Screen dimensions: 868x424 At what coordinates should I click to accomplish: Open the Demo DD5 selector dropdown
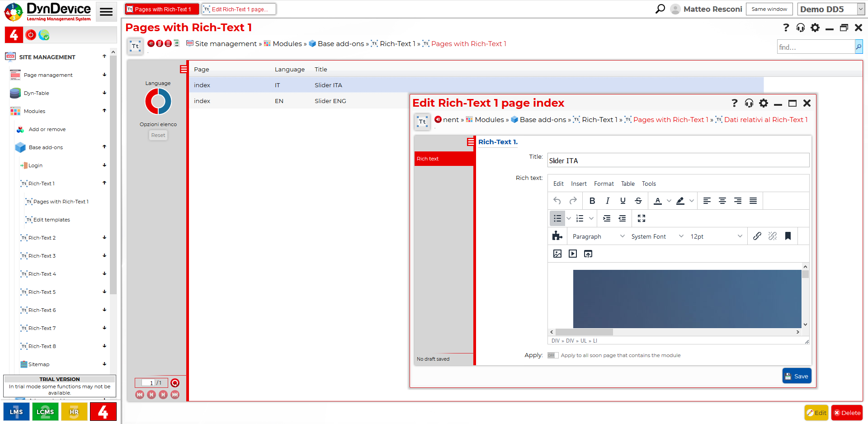click(x=831, y=9)
